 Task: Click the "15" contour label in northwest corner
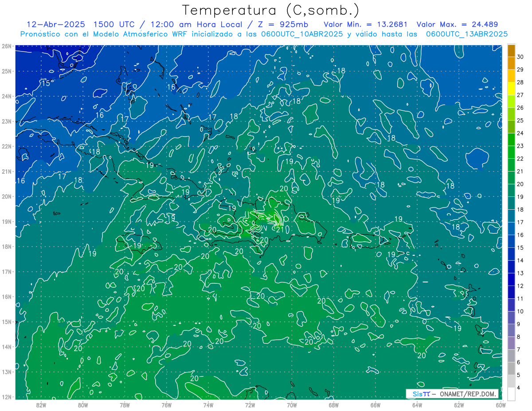click(x=46, y=83)
